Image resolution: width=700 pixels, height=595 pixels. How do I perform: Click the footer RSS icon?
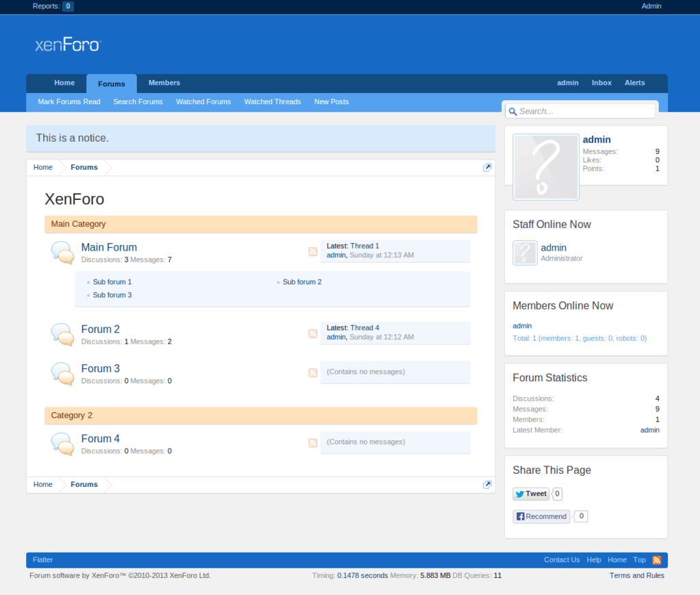pyautogui.click(x=657, y=560)
